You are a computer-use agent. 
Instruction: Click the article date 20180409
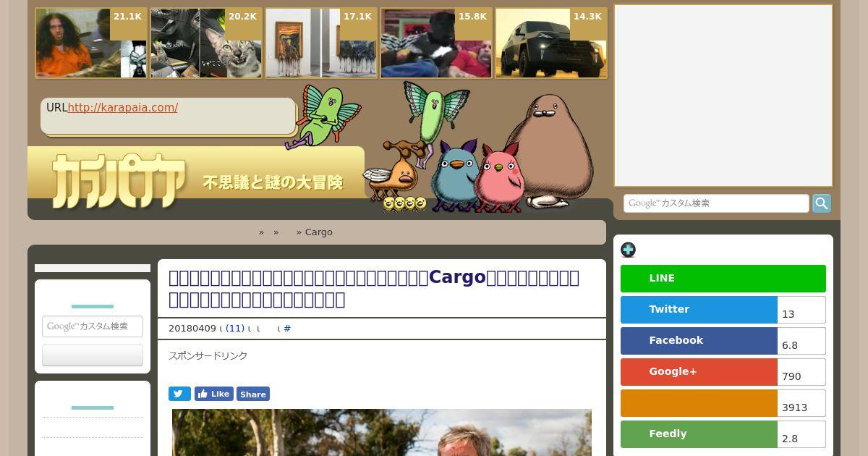(192, 329)
